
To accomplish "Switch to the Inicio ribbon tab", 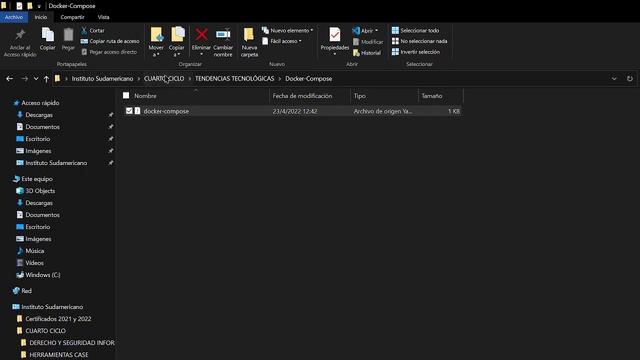I will [x=41, y=17].
